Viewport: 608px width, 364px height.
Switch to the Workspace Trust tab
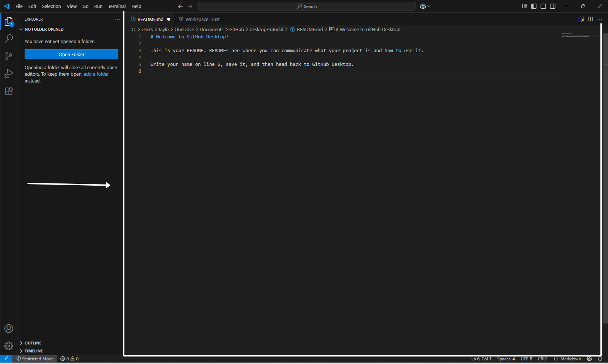(x=202, y=19)
